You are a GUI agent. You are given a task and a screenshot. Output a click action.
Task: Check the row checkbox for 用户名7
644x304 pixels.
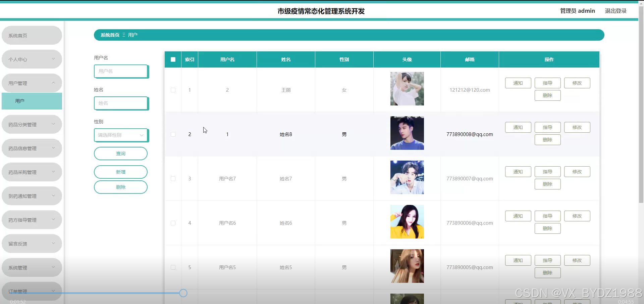173,179
